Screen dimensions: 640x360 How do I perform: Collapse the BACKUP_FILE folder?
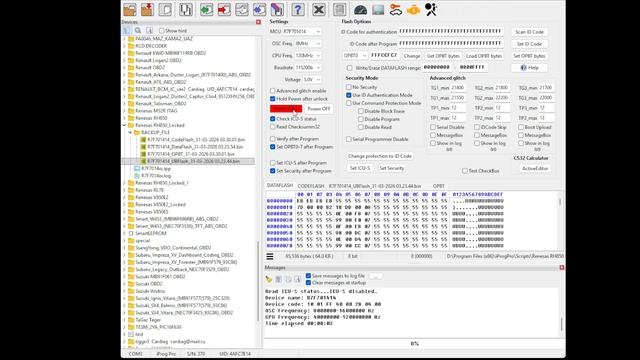click(x=131, y=133)
